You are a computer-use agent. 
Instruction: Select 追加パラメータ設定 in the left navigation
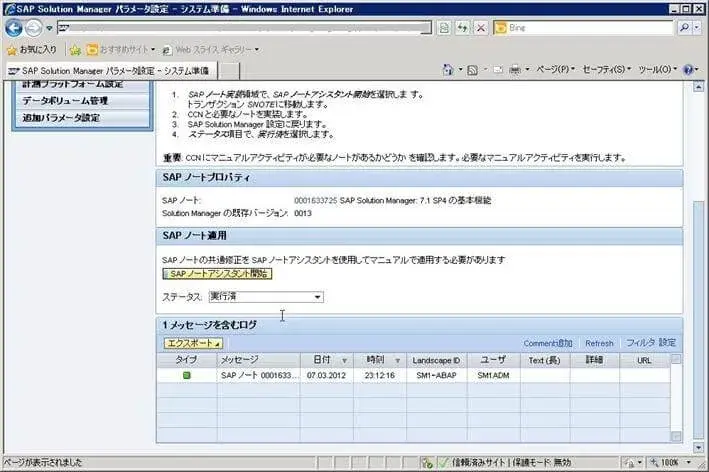coord(82,118)
